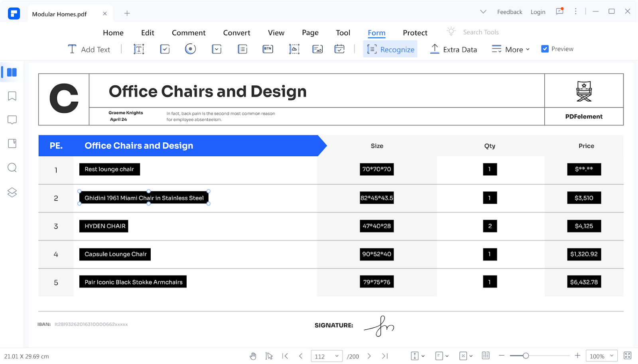
Task: Click the text field form tool icon
Action: tap(139, 49)
